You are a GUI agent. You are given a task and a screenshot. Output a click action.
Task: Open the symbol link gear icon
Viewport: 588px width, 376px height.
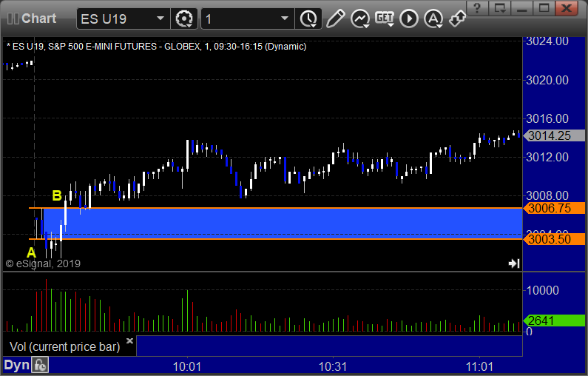coord(184,19)
